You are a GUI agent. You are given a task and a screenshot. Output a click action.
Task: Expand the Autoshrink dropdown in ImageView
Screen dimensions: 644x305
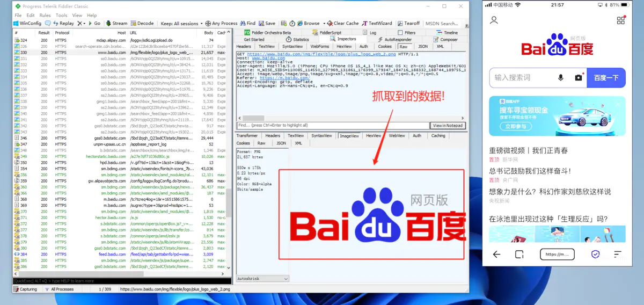click(286, 279)
